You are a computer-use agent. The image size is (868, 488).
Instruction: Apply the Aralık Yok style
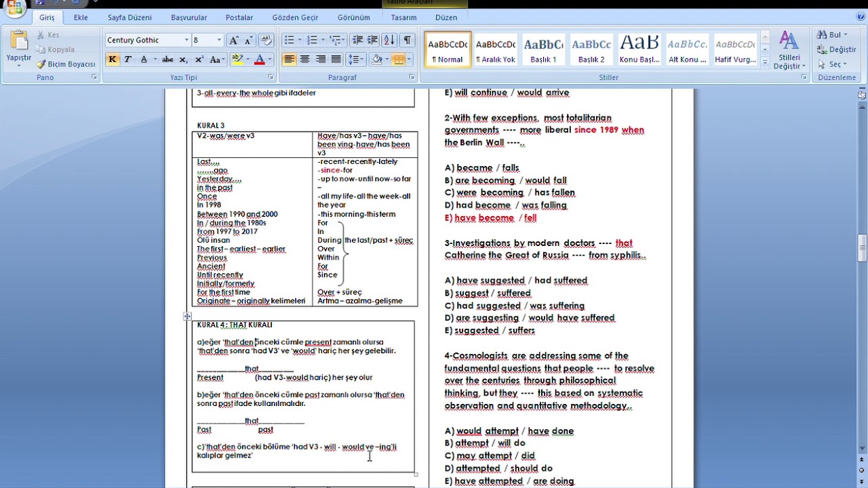point(496,50)
